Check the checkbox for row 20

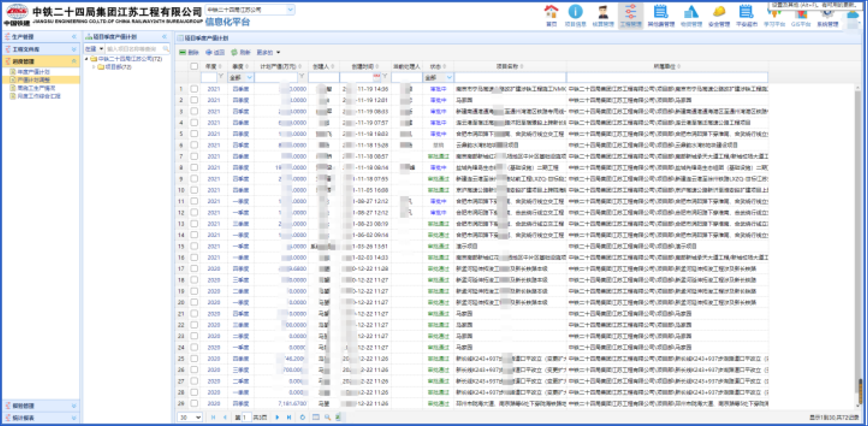tap(194, 302)
